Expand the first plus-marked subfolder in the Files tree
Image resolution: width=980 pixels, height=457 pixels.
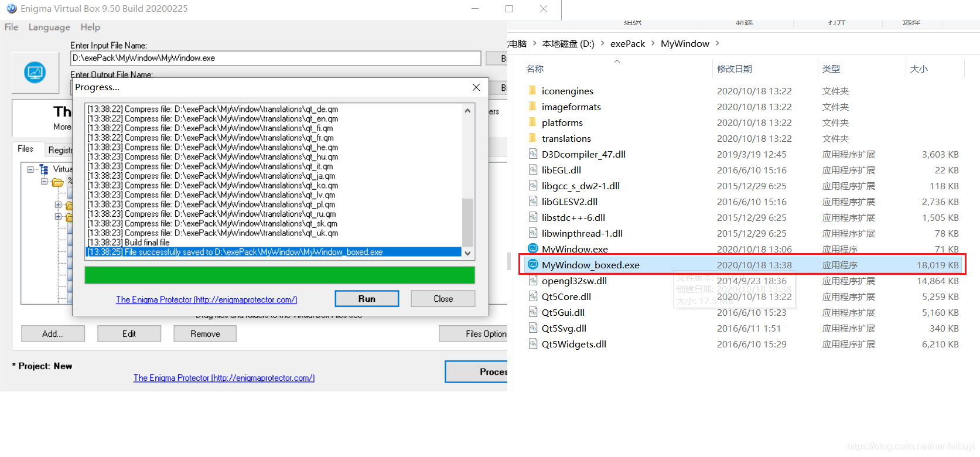click(x=58, y=205)
